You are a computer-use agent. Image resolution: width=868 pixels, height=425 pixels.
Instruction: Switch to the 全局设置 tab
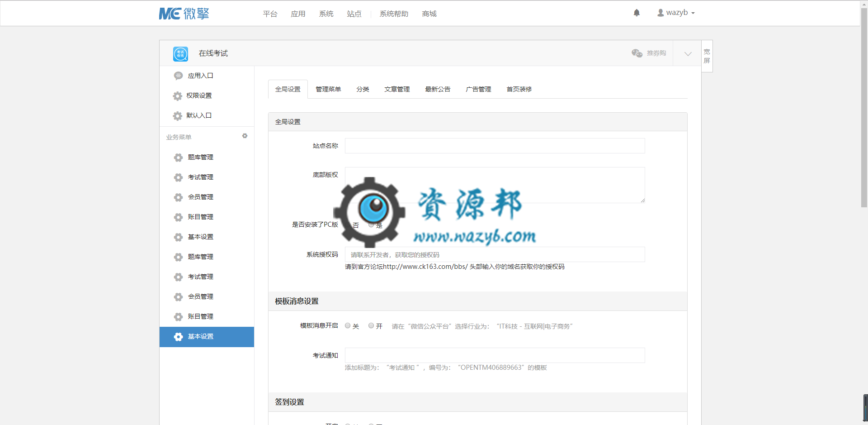pos(288,89)
